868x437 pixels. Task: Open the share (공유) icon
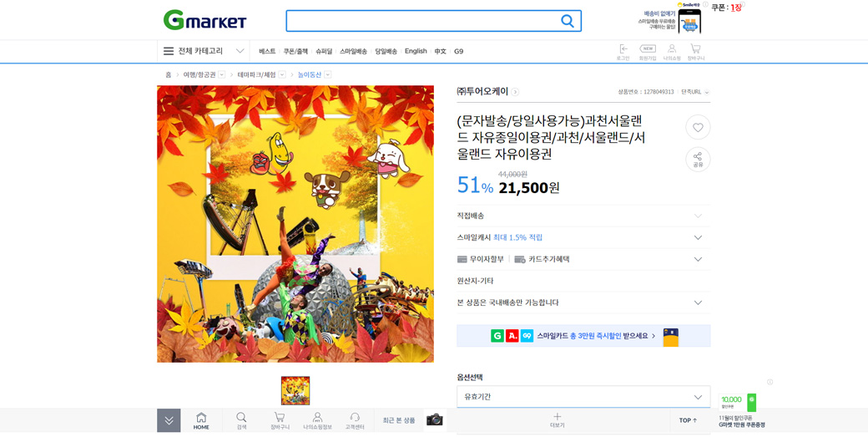click(698, 160)
